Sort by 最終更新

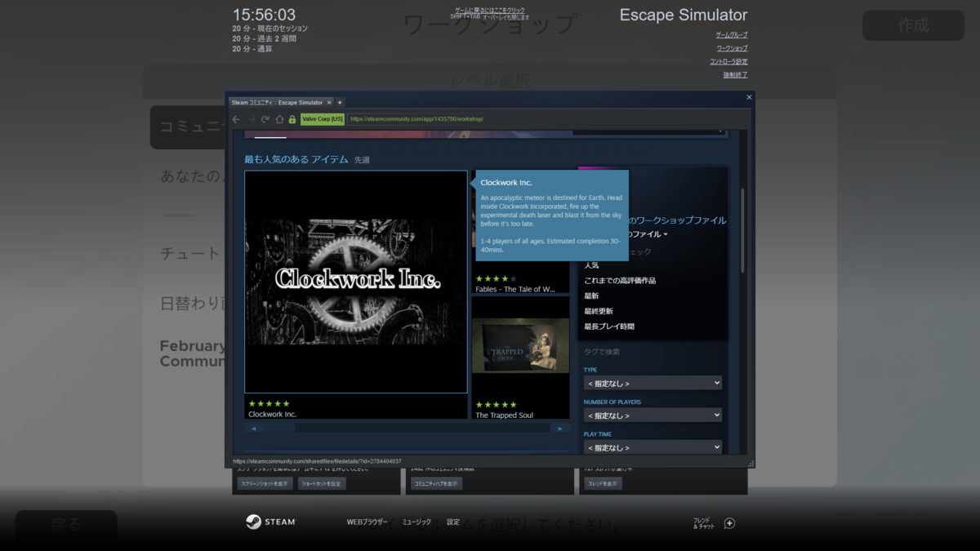click(x=598, y=311)
